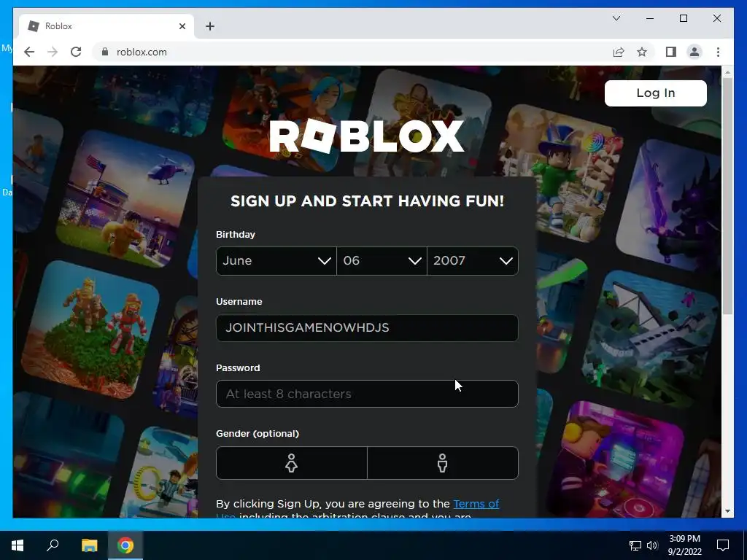Click the Username input field
This screenshot has height=560, width=747.
pos(367,327)
